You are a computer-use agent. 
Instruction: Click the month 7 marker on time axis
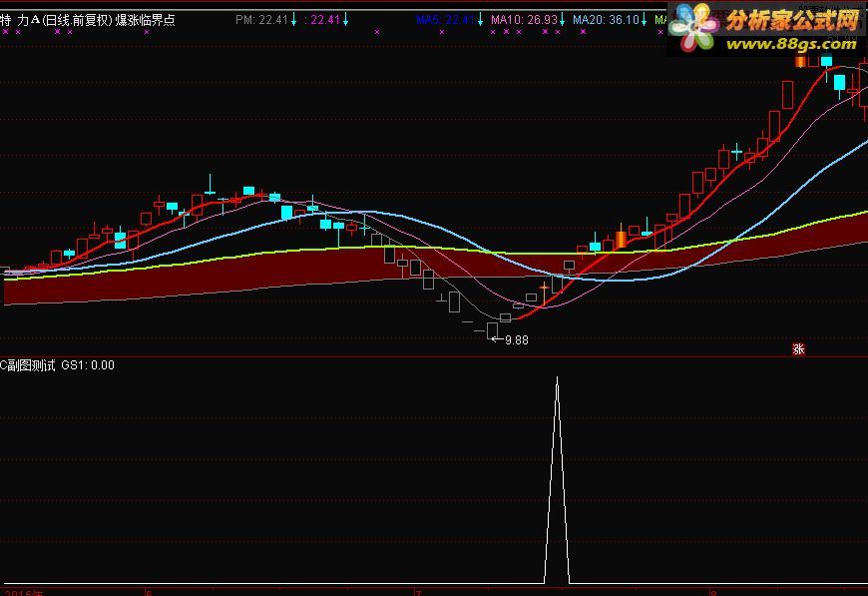tap(418, 593)
